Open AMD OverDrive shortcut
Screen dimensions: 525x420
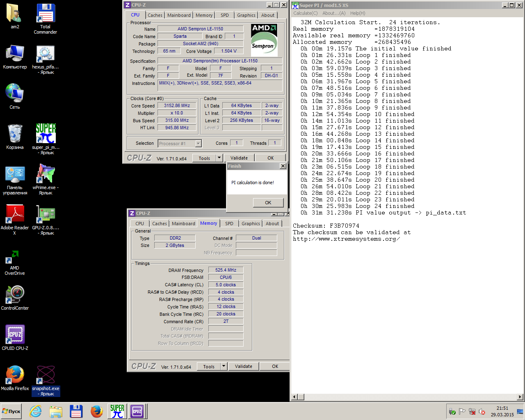point(15,262)
